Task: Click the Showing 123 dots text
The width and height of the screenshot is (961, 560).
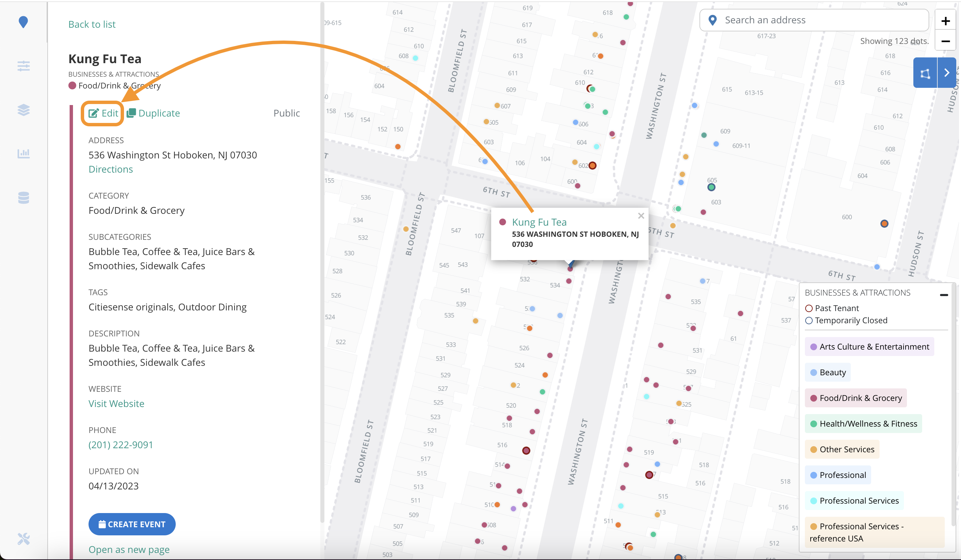Action: coord(894,41)
